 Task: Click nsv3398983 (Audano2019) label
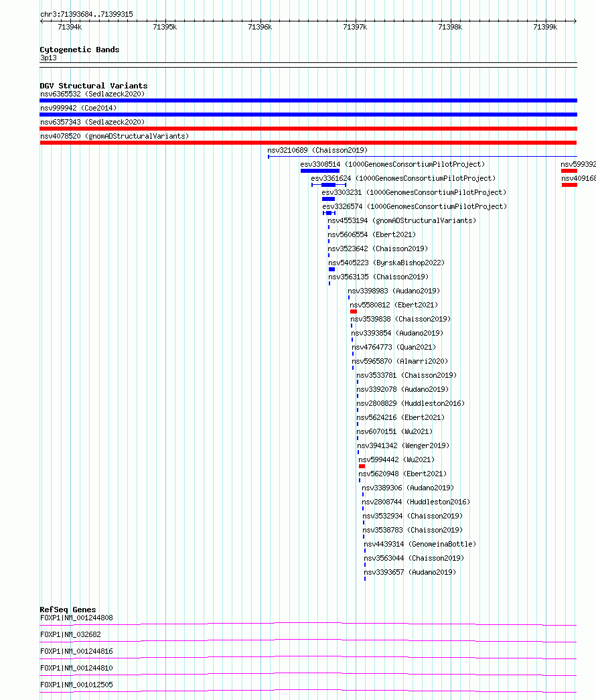click(x=394, y=291)
